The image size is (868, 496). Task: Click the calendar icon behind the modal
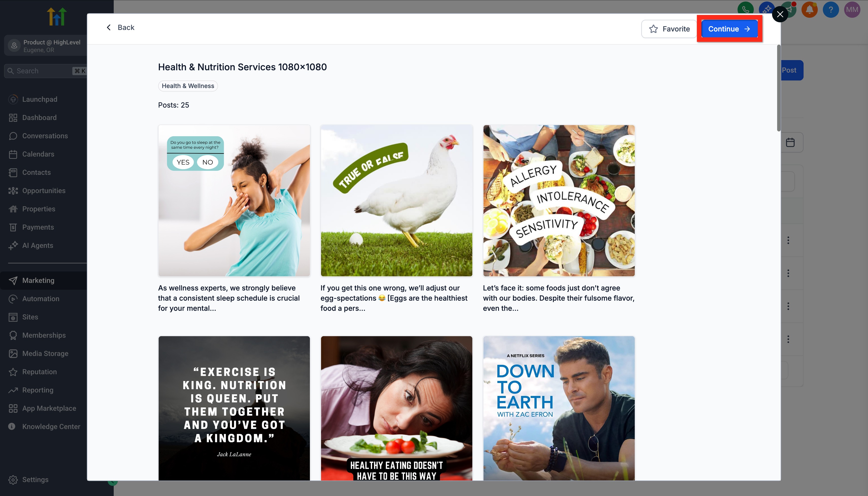[x=790, y=142]
